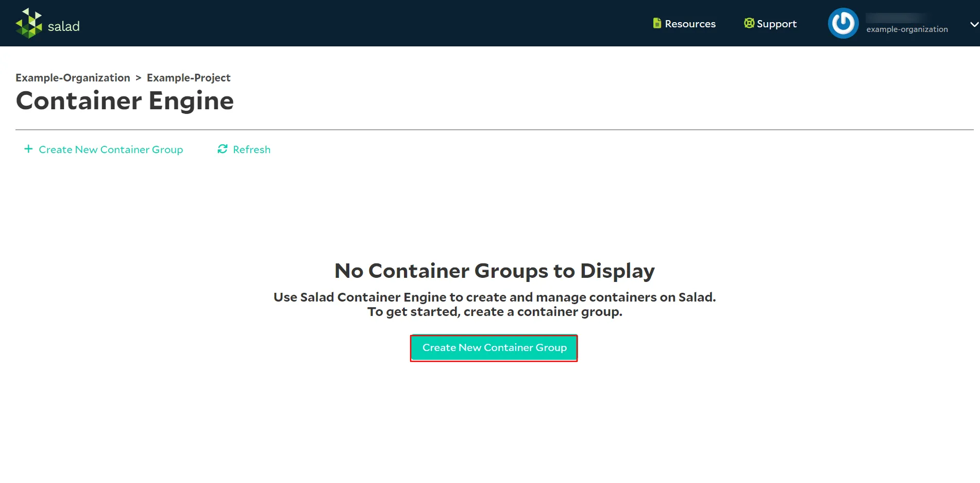
Task: Click the blue account avatar icon
Action: pos(843,23)
